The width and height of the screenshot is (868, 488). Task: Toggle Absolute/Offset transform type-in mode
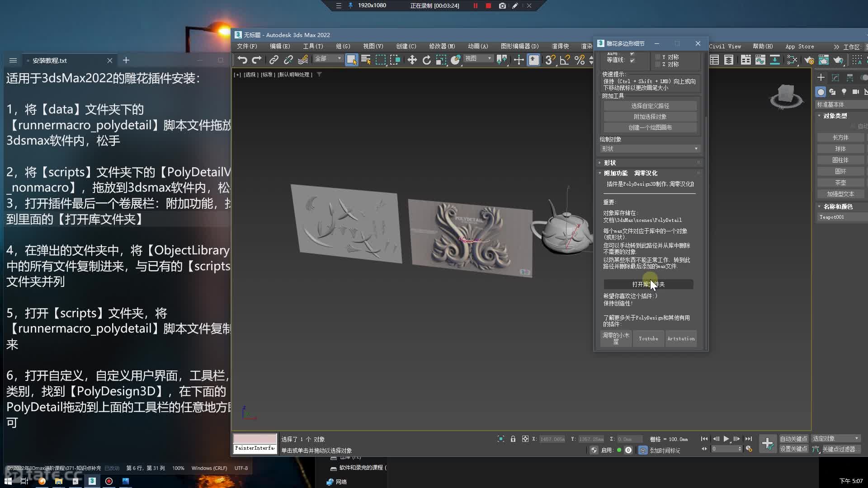525,439
